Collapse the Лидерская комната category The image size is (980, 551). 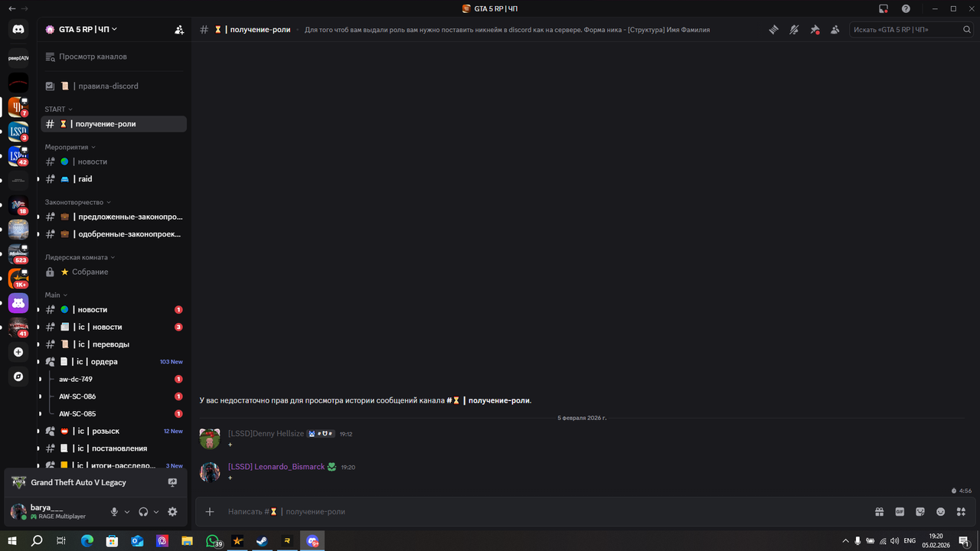point(80,257)
